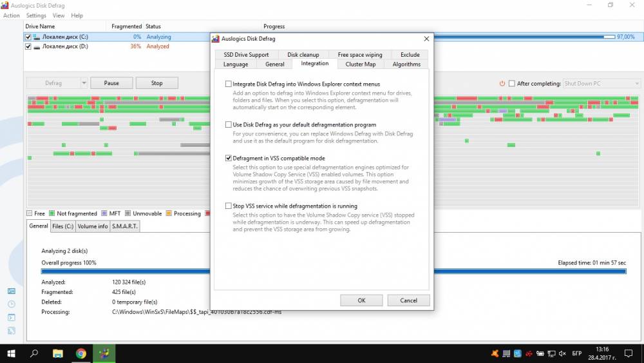Click the dialog title bar app icon

click(x=216, y=39)
